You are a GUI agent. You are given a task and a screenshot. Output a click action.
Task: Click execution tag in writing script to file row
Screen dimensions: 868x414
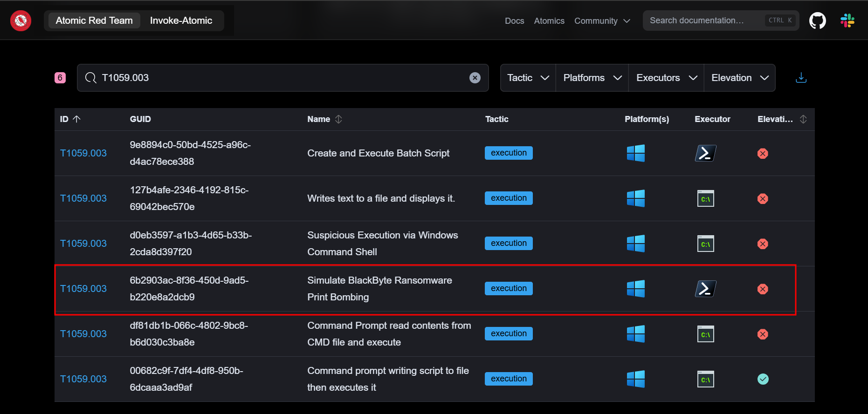point(509,379)
